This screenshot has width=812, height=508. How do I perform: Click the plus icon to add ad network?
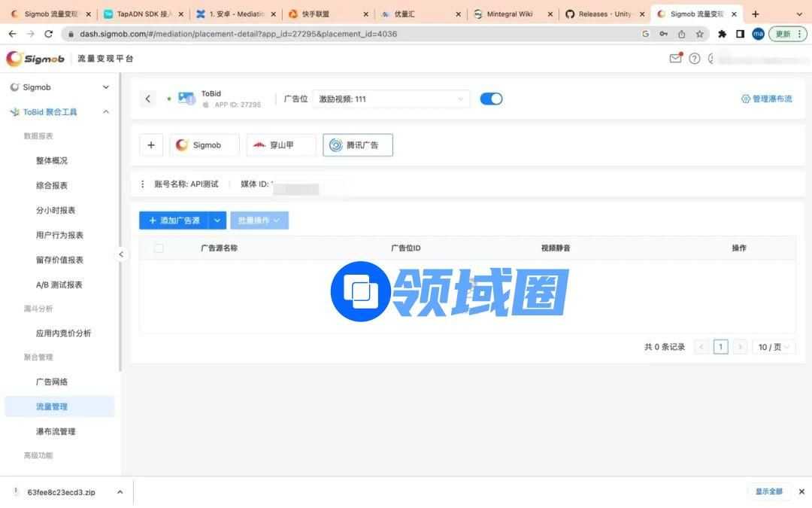click(151, 145)
